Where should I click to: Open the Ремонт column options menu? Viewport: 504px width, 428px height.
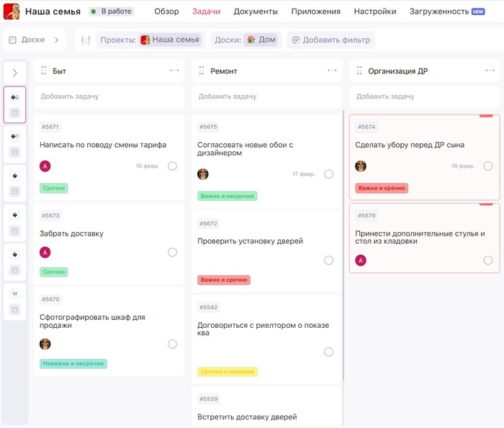(332, 71)
